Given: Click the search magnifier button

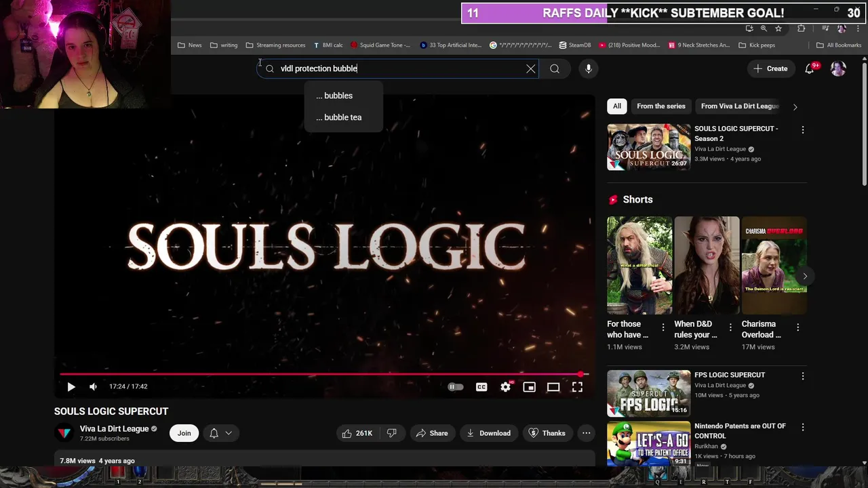Looking at the screenshot, I should point(555,68).
